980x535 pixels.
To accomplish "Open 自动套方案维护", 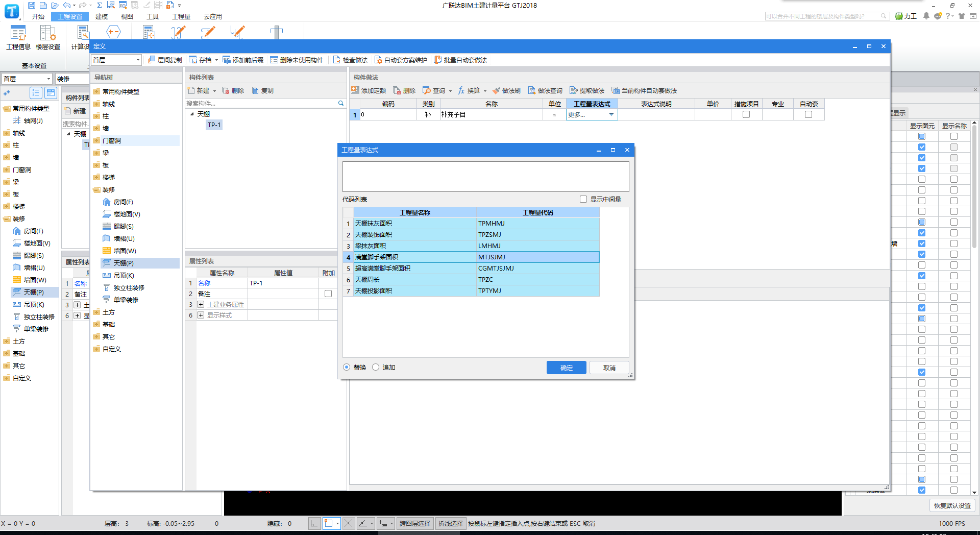I will tap(401, 60).
